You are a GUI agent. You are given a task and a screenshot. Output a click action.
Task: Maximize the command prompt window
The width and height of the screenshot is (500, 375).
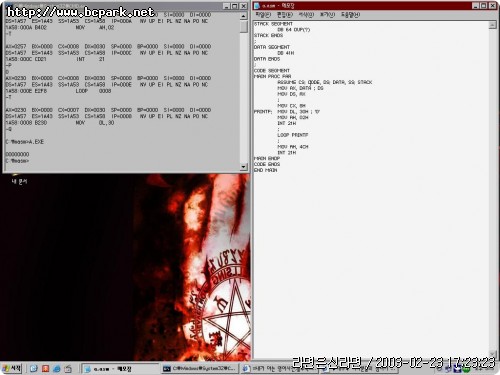tap(235, 6)
